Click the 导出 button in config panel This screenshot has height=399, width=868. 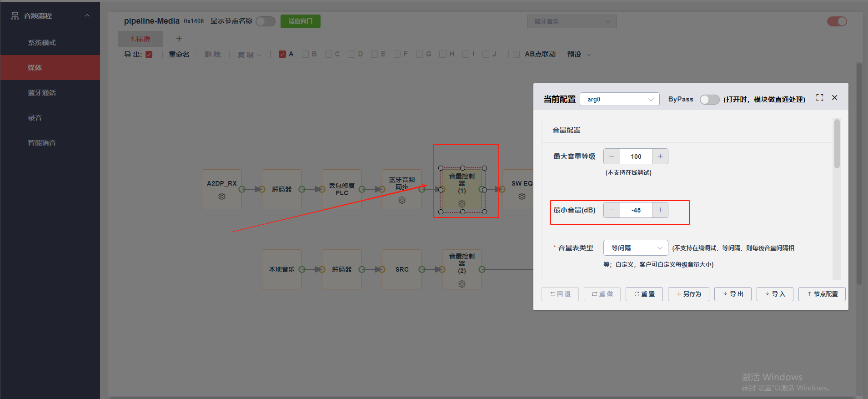pos(733,294)
